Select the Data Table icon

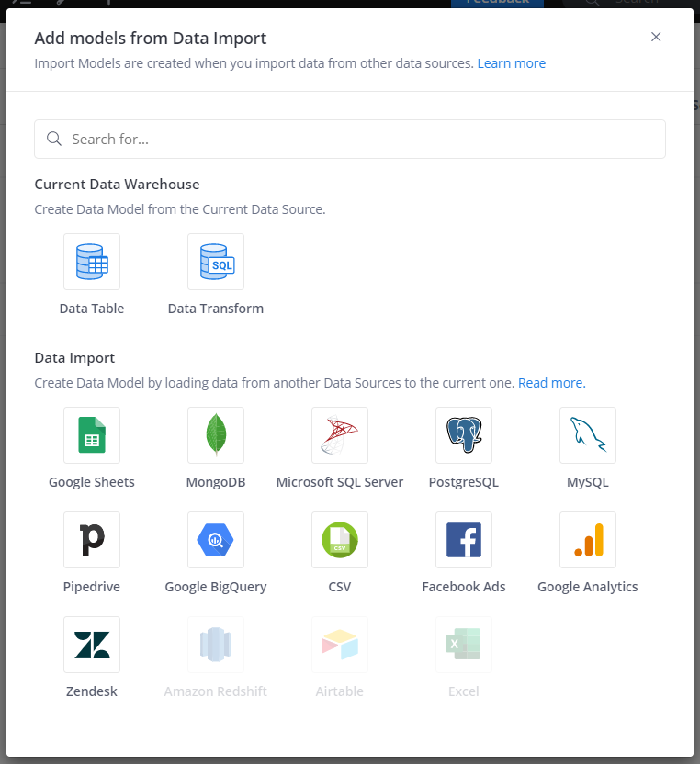click(x=92, y=262)
